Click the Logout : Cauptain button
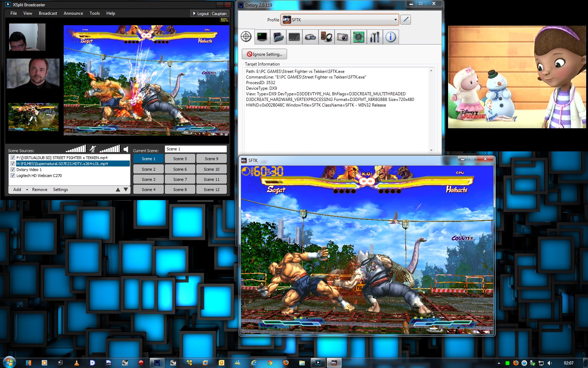Viewport: 588px width, 368px height. click(x=210, y=13)
